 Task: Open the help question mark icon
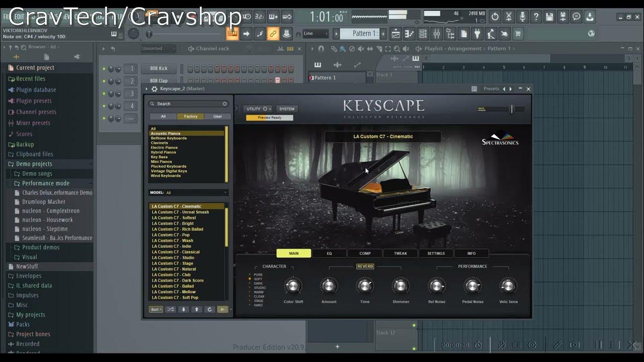(x=536, y=17)
